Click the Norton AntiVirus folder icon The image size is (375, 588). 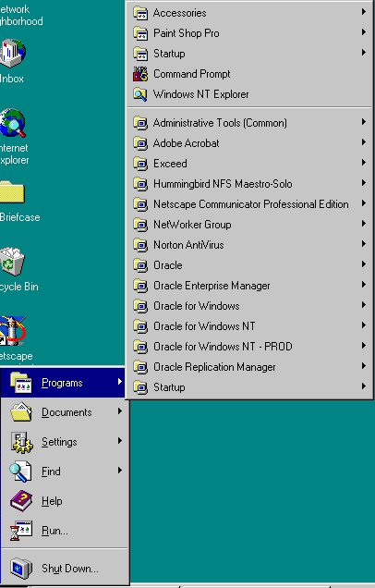click(x=140, y=245)
